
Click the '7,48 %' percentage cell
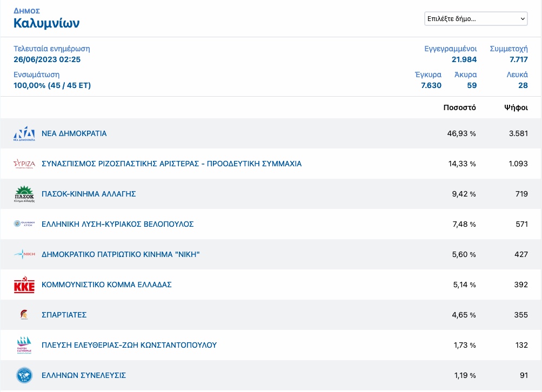pyautogui.click(x=464, y=224)
